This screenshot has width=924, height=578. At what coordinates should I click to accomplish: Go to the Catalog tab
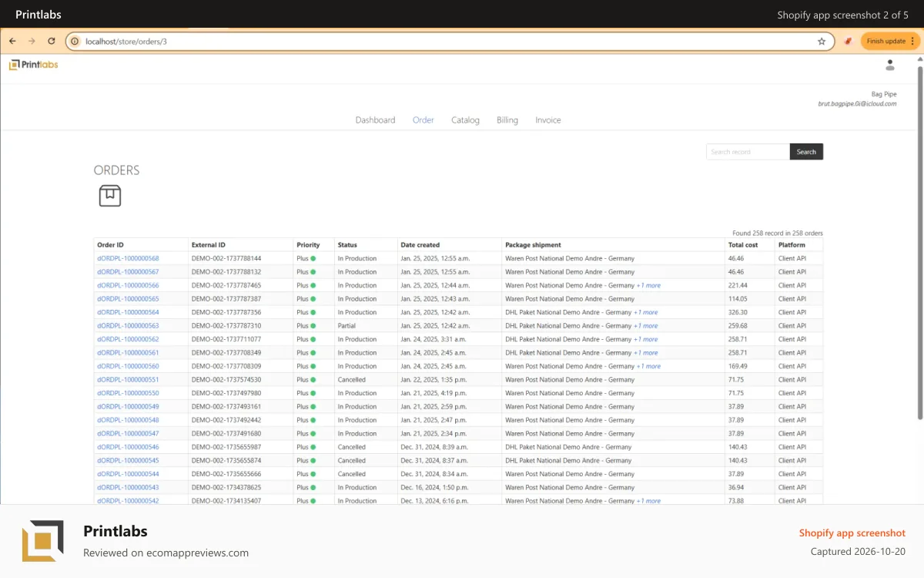tap(465, 120)
